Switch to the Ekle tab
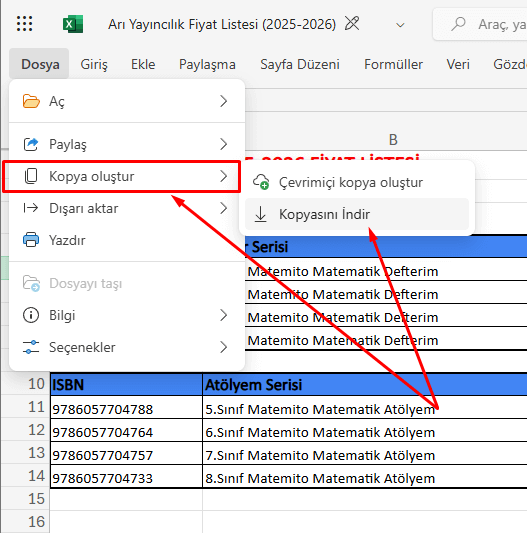The width and height of the screenshot is (527, 533). click(143, 64)
